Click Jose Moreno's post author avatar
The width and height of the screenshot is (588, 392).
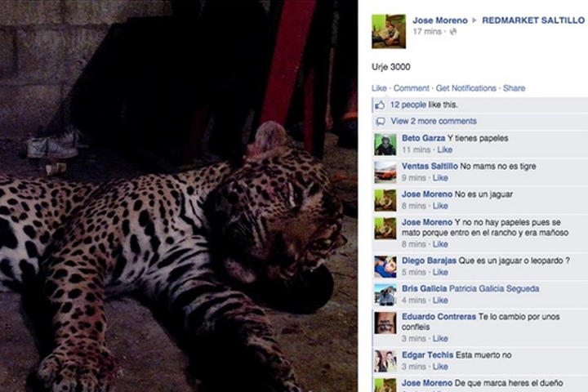point(389,31)
